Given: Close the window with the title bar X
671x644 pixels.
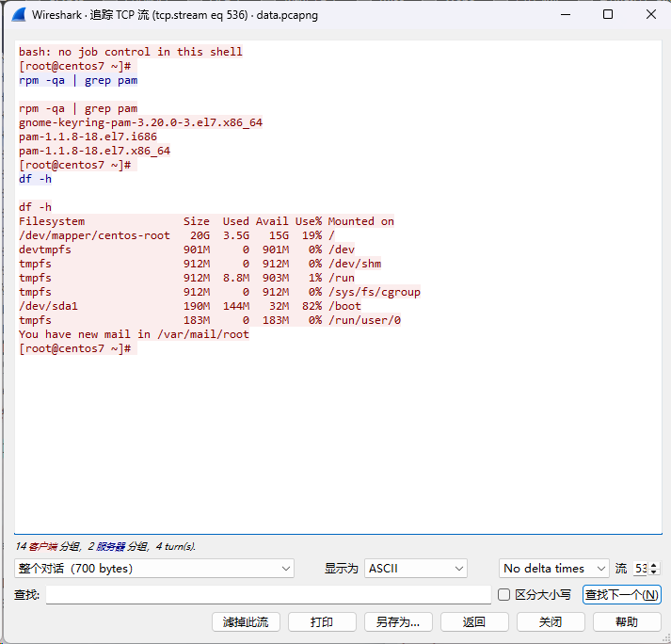Looking at the screenshot, I should (x=650, y=15).
